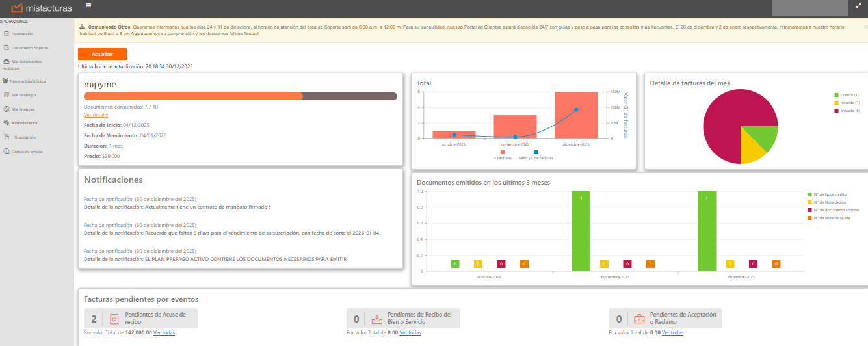
Task: Toggle the Creado (1) pie legend entry
Action: [x=847, y=94]
